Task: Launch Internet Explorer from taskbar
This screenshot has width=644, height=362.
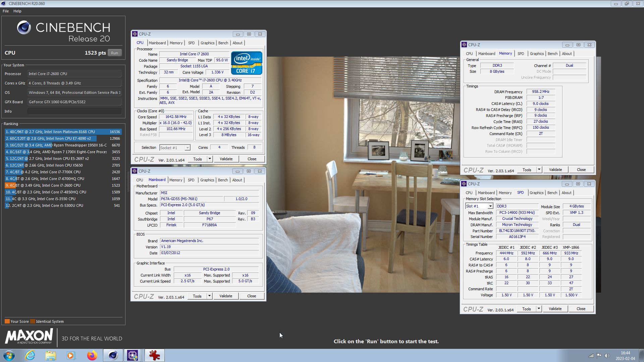Action: pos(30,355)
